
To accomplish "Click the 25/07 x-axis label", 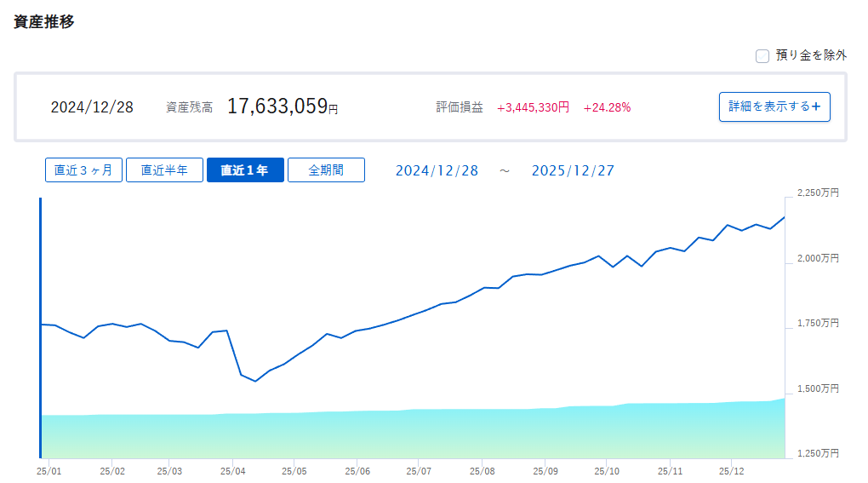I will (x=419, y=469).
